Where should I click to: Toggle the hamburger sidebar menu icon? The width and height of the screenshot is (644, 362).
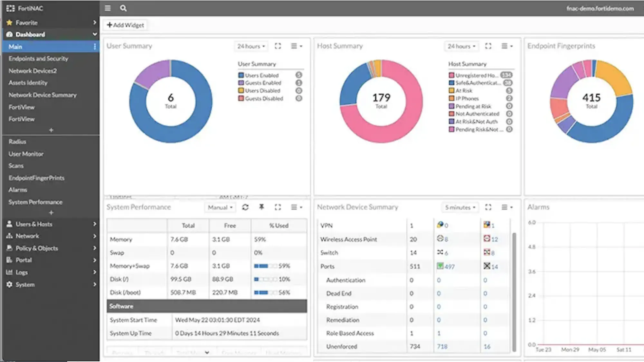pos(108,8)
